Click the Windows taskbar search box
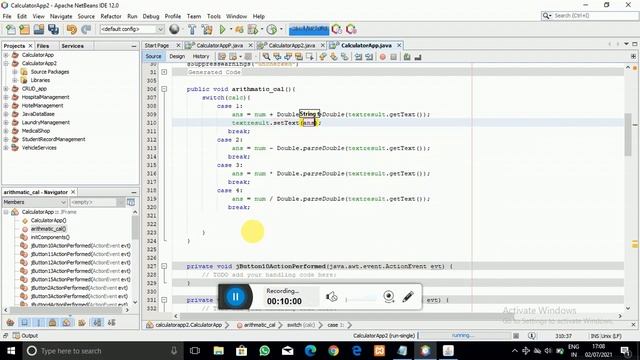The height and width of the screenshot is (360, 640). coord(103,351)
